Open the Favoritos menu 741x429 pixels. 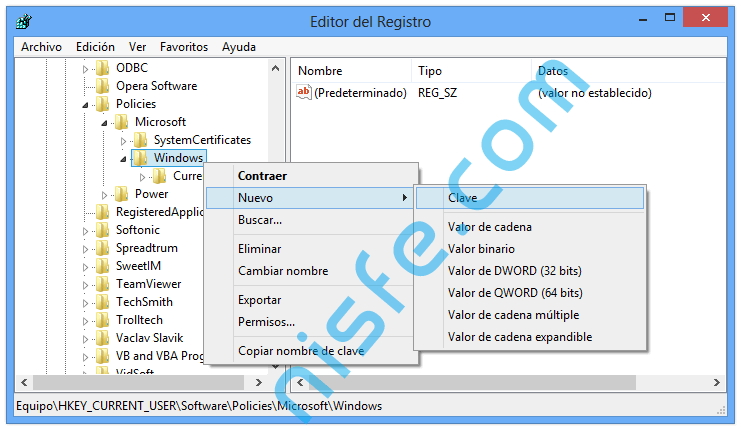pos(184,47)
